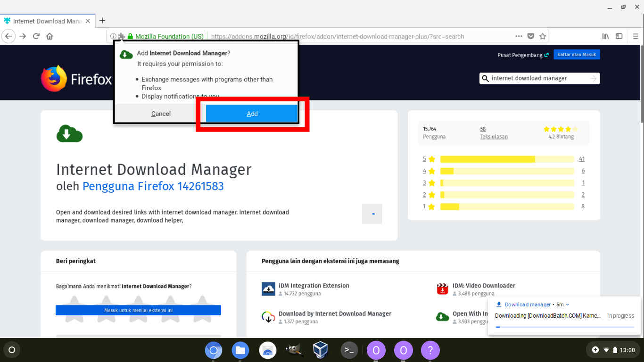
Task: Open the Library icon in the toolbar
Action: click(605, 36)
